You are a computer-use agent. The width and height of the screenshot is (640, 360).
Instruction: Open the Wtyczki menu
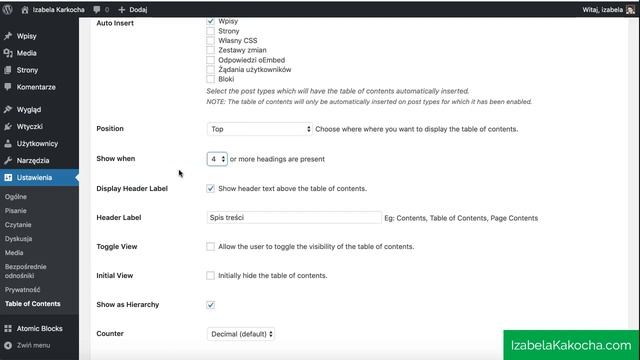(x=30, y=127)
